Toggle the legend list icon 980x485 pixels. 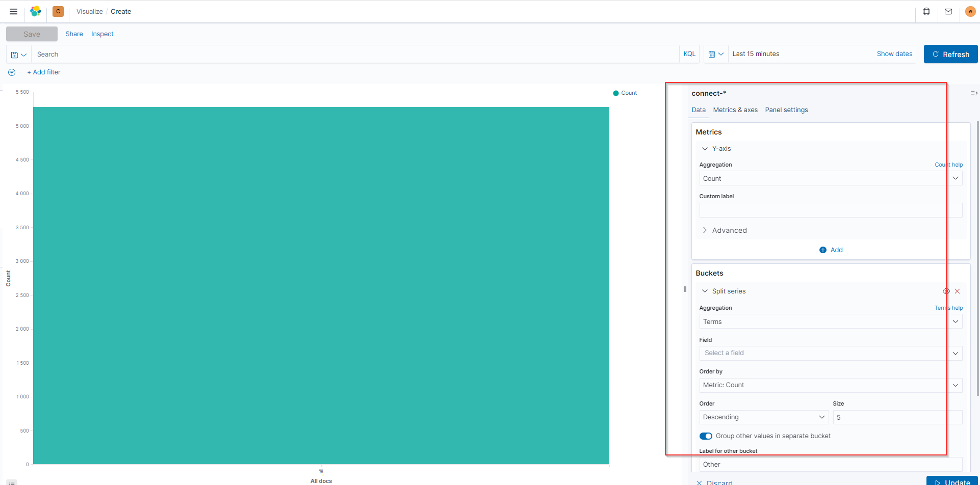12,482
